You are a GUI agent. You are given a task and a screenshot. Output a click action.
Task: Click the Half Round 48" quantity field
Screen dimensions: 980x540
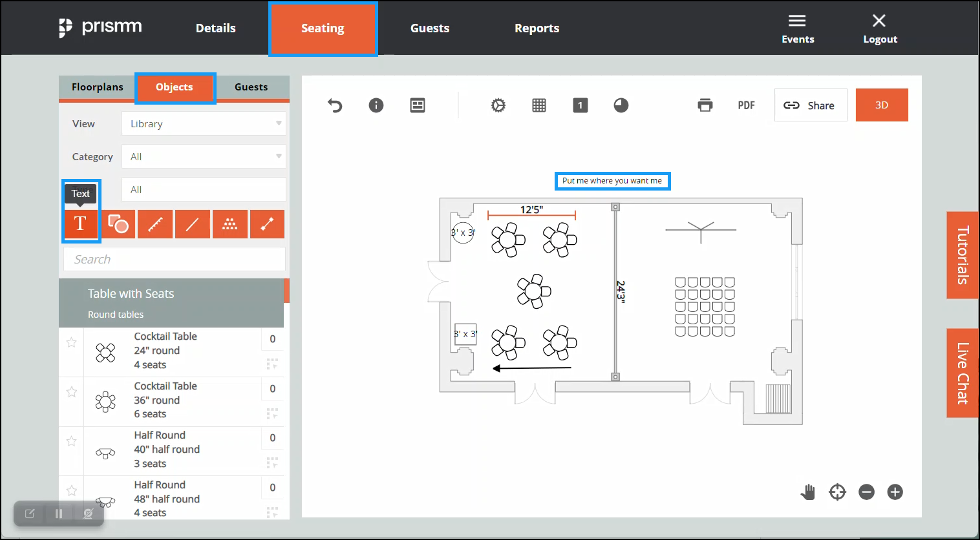click(273, 488)
